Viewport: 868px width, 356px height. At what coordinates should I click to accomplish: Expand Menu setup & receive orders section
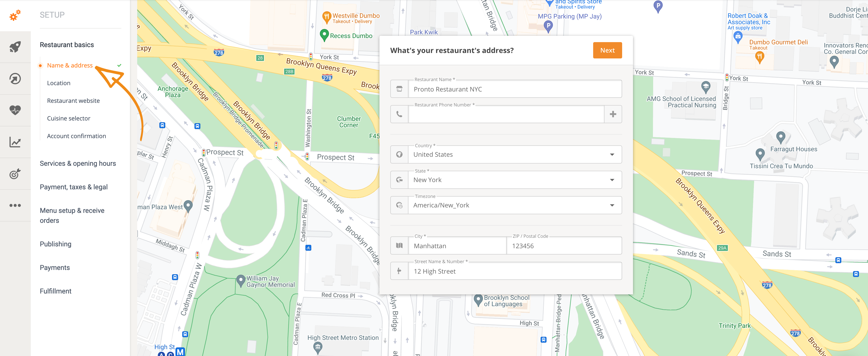coord(72,215)
